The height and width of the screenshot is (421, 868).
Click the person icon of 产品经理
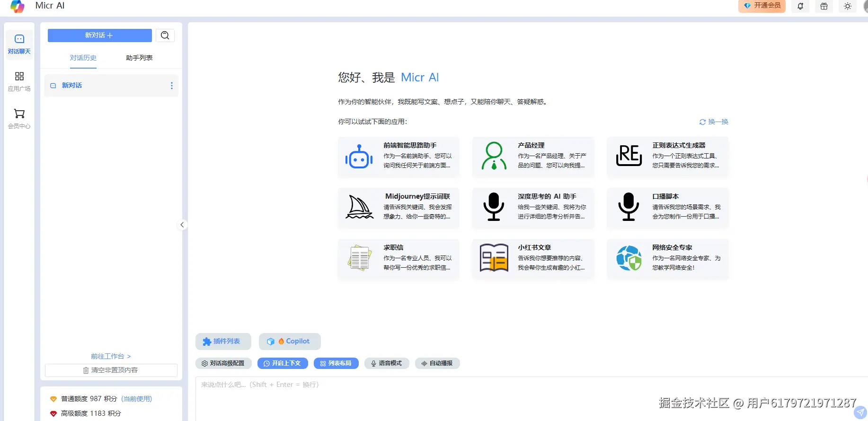(494, 156)
